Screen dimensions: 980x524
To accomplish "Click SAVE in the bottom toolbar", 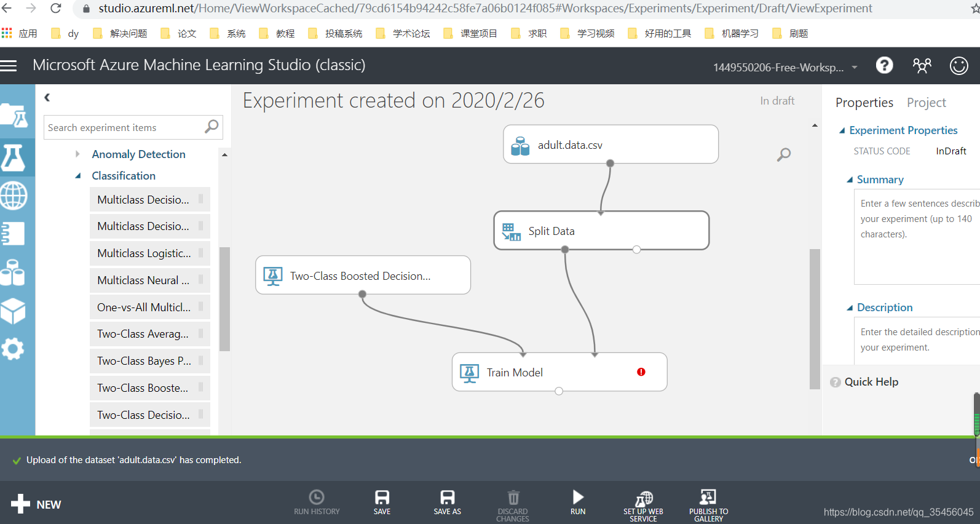I will (382, 501).
